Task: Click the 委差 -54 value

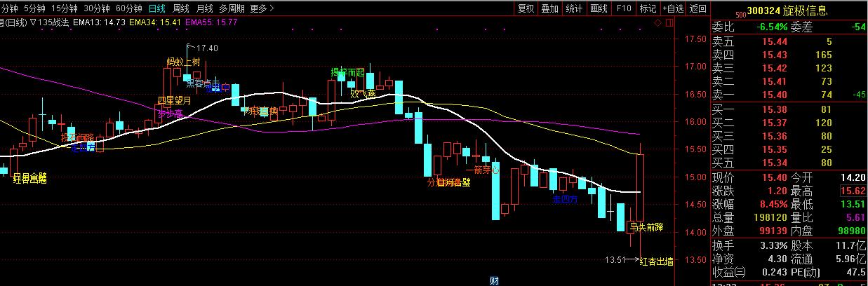Action: [x=857, y=27]
